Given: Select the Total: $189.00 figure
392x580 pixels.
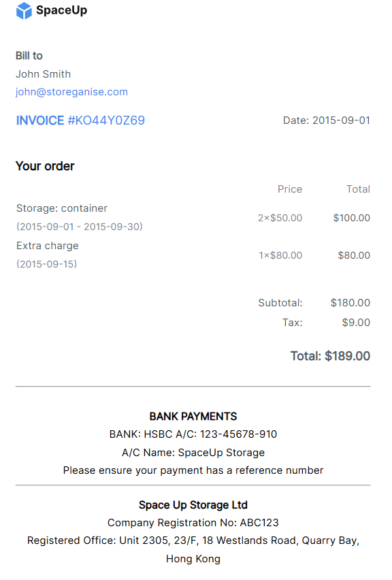Looking at the screenshot, I should 330,356.
